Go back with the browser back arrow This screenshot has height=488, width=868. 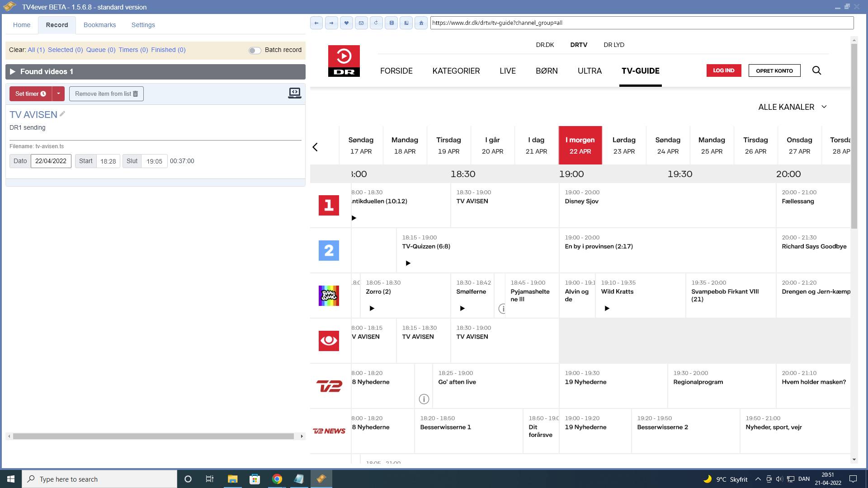[316, 23]
